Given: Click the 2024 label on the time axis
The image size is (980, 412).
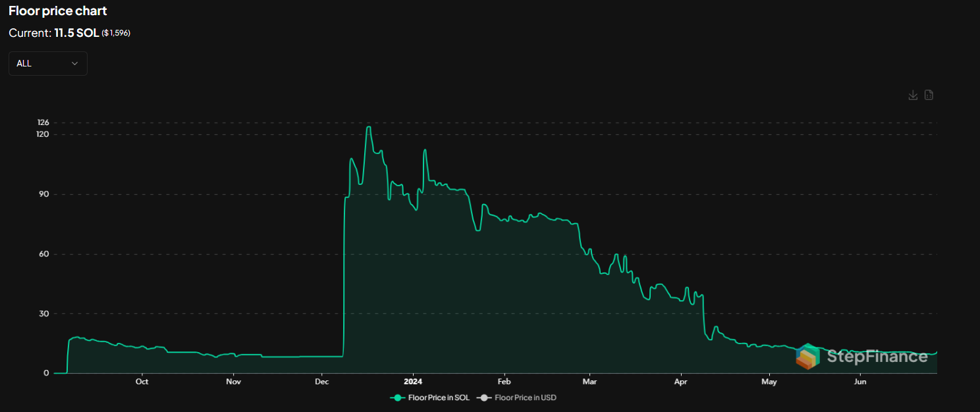Looking at the screenshot, I should pyautogui.click(x=413, y=382).
